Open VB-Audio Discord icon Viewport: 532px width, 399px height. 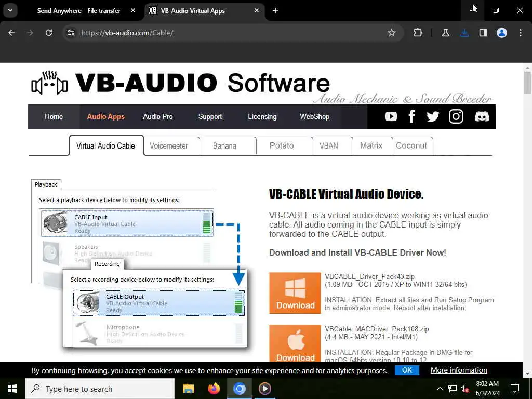[x=482, y=117]
